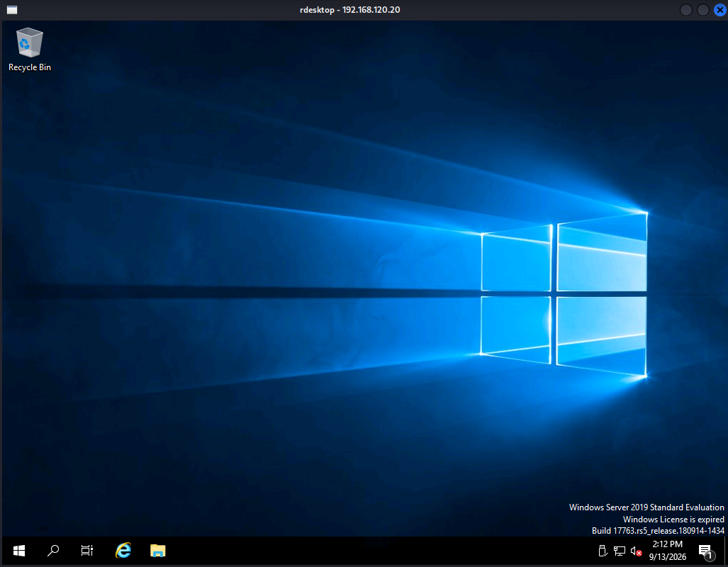Open the taskbar search magnifier
The width and height of the screenshot is (728, 567).
53,551
